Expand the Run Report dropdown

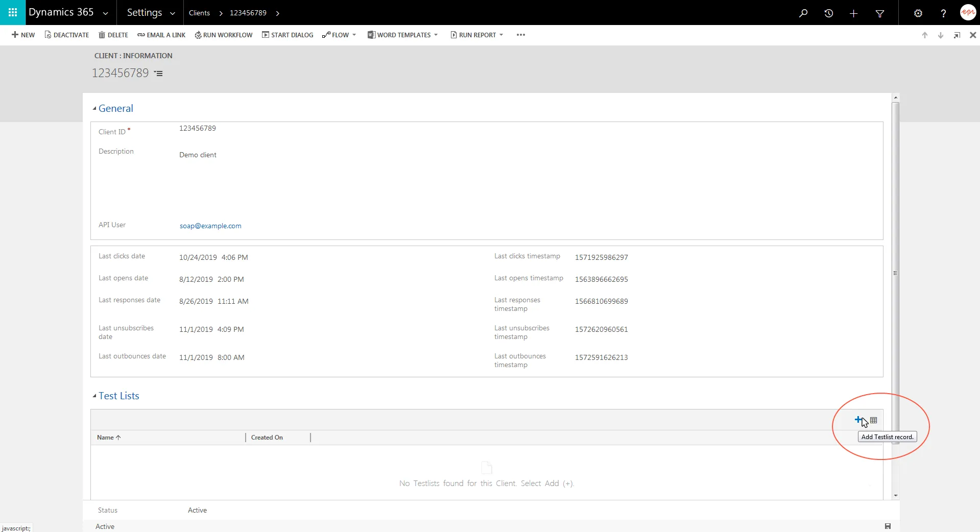477,35
